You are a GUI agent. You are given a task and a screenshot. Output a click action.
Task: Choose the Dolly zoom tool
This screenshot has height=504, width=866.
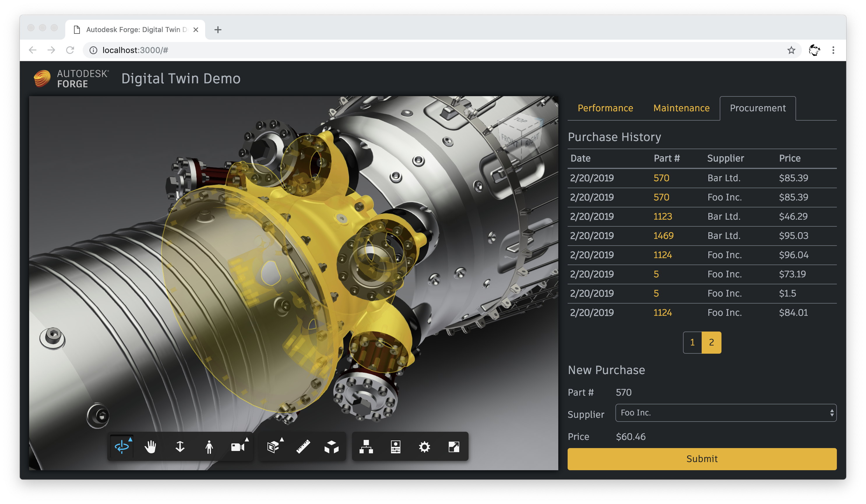coord(180,447)
